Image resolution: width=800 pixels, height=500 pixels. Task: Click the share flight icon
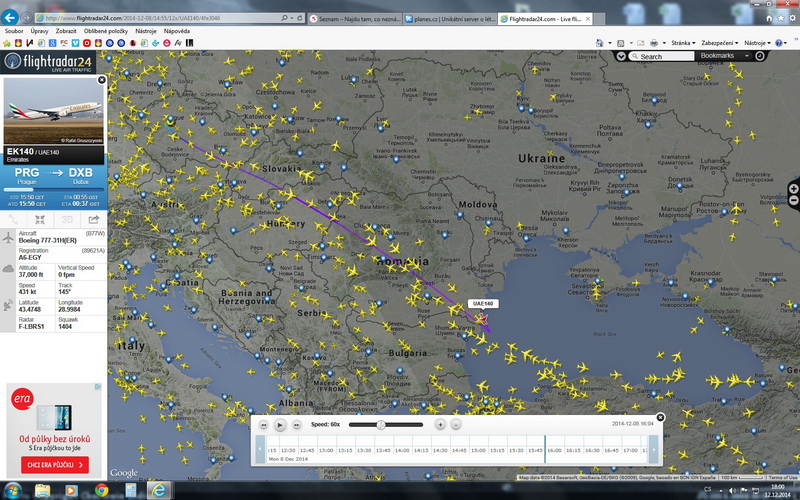click(x=94, y=220)
